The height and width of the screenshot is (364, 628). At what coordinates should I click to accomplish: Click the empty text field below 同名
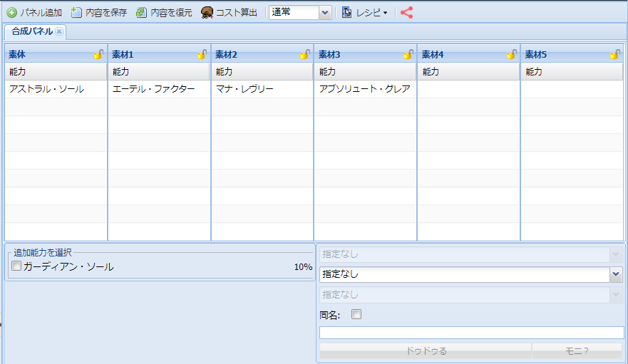point(471,333)
